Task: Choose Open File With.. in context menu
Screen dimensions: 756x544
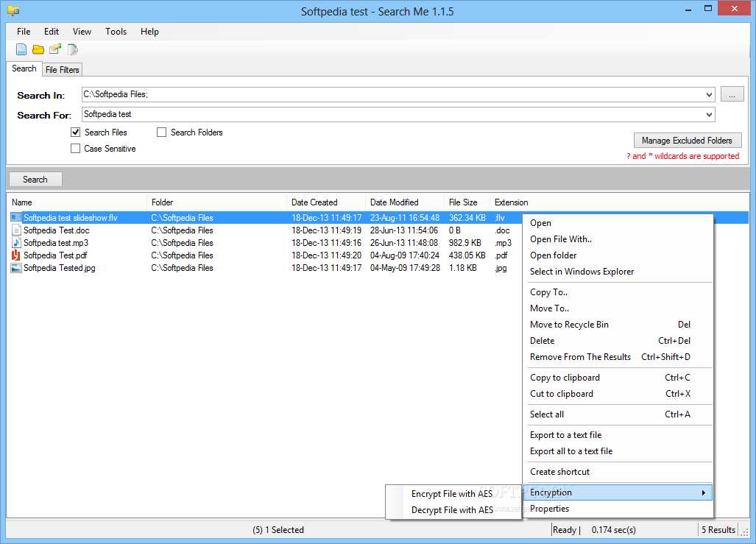Action: coord(618,239)
